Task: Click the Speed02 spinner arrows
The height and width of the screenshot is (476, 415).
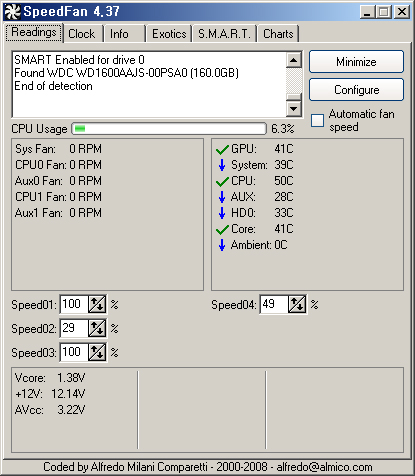Action: click(97, 328)
